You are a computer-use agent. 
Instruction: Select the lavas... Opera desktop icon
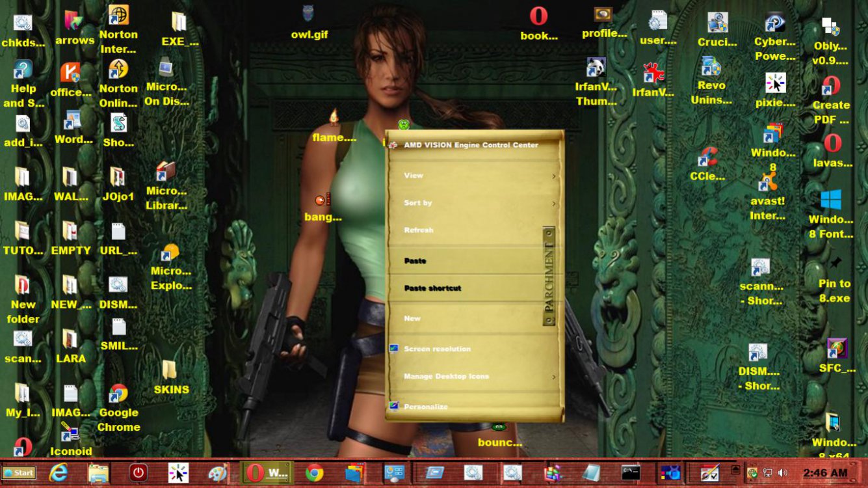(833, 151)
